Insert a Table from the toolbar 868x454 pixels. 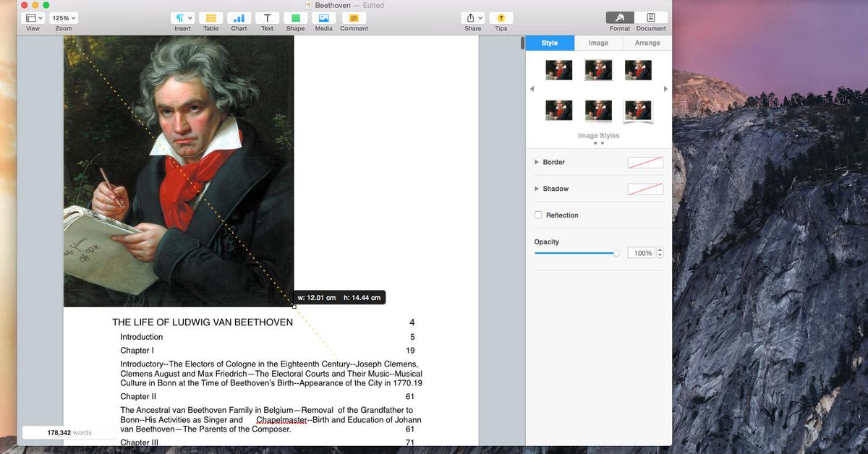210,18
